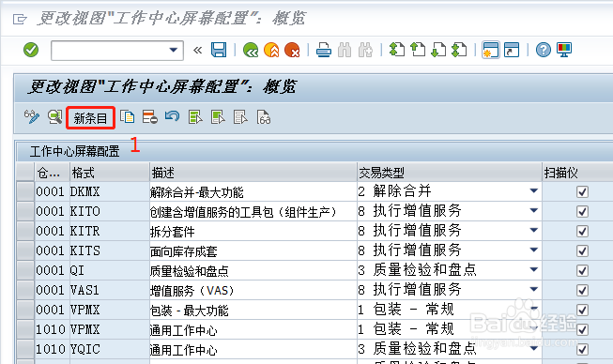Image resolution: width=613 pixels, height=364 pixels.
Task: Click the Delete row icon
Action: coord(150,116)
